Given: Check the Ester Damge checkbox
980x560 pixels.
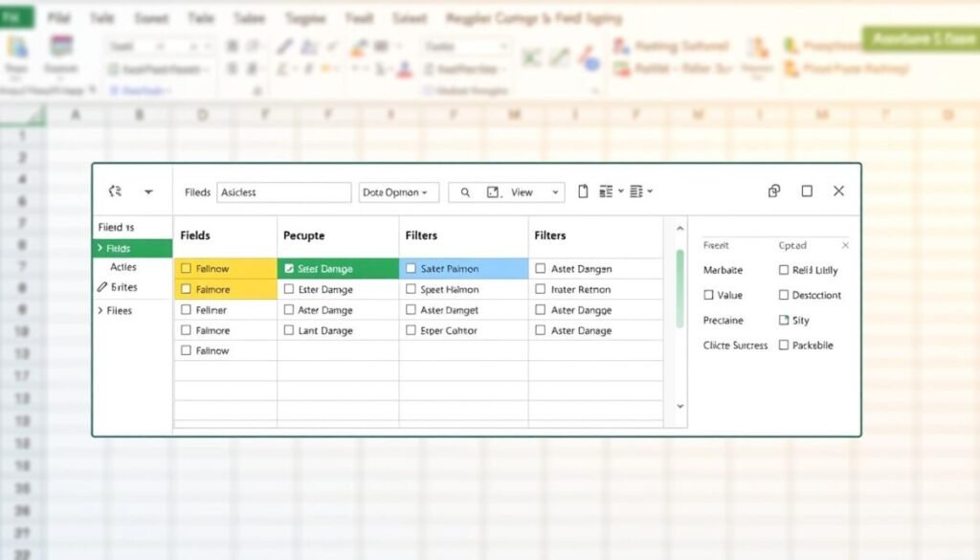Looking at the screenshot, I should point(289,289).
